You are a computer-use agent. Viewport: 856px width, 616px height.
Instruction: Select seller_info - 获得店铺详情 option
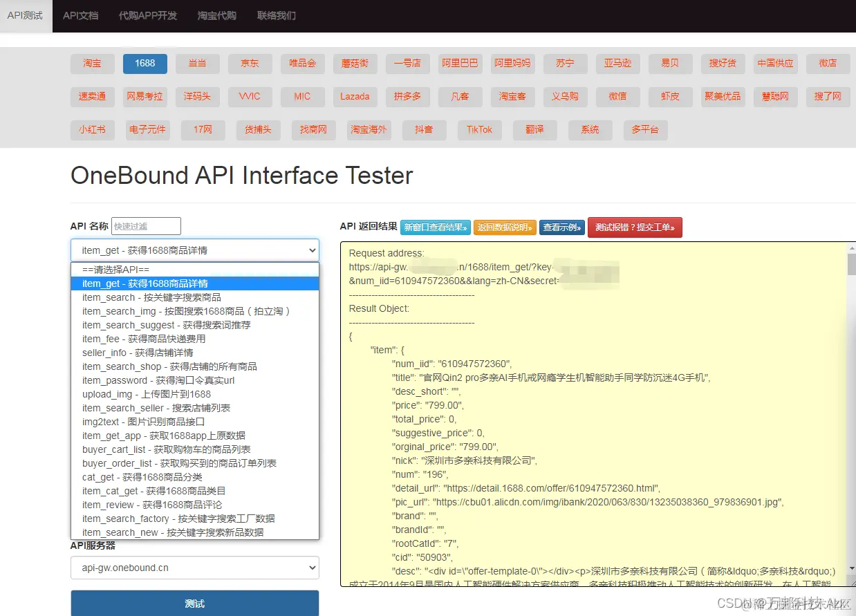click(x=195, y=353)
